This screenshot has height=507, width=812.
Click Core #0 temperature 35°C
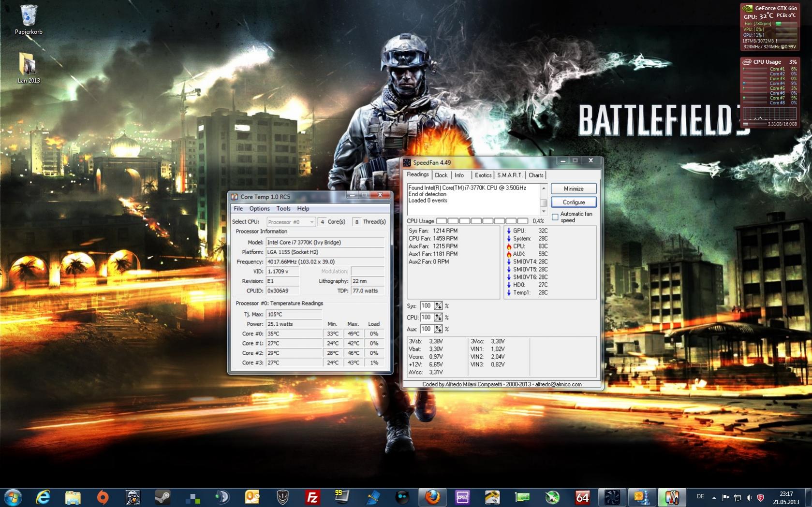(294, 333)
